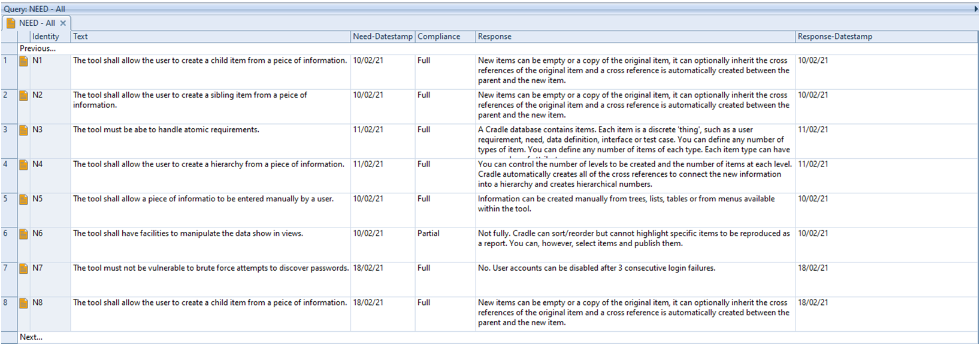
Task: Click the Next... link
Action: point(31,337)
